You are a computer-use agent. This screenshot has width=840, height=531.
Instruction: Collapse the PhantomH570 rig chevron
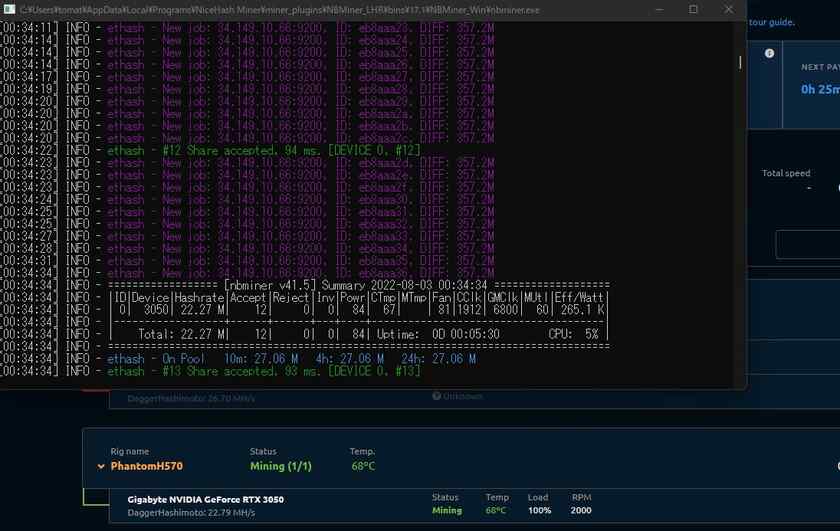[101, 466]
